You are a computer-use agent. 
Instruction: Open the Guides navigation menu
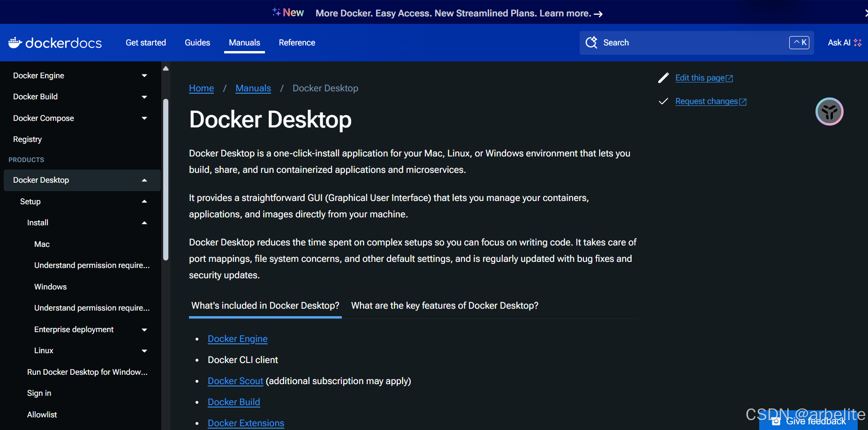click(x=197, y=42)
